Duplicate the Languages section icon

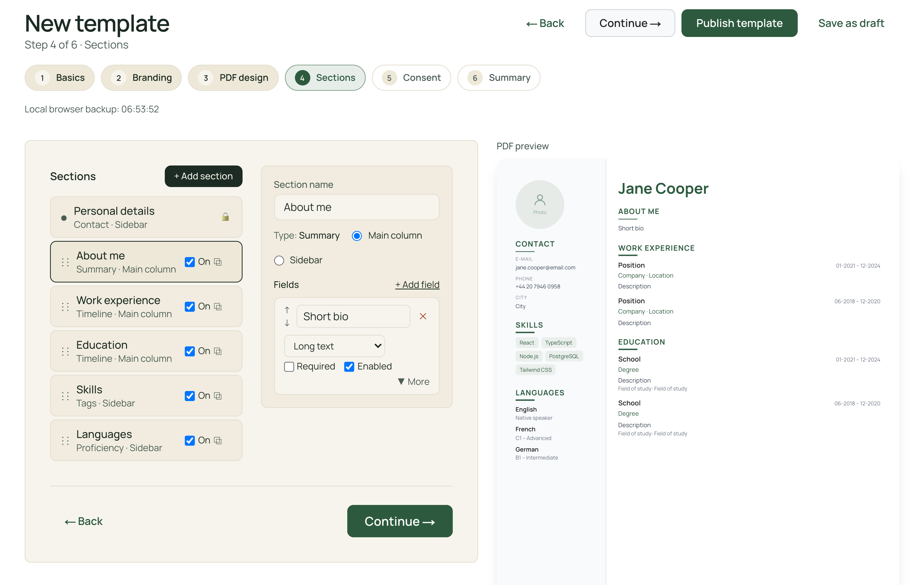click(218, 440)
